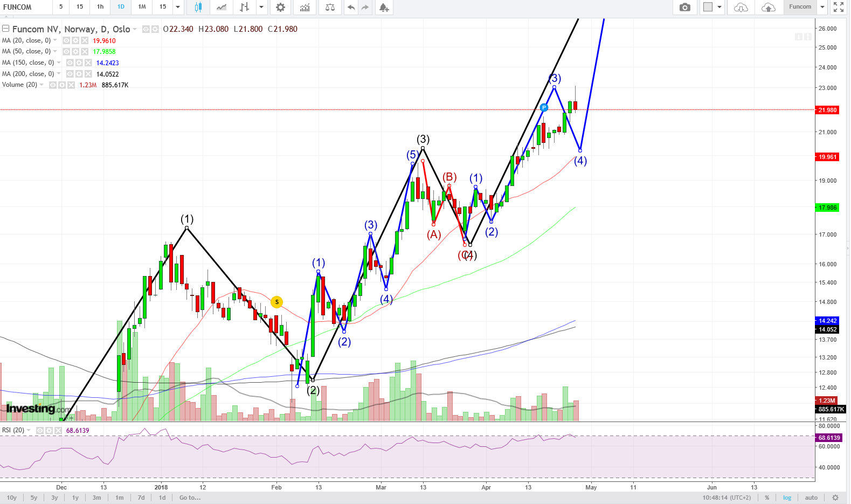Screen dimensions: 851x504
Task: Undo last action with left arrow
Action: [351, 7]
